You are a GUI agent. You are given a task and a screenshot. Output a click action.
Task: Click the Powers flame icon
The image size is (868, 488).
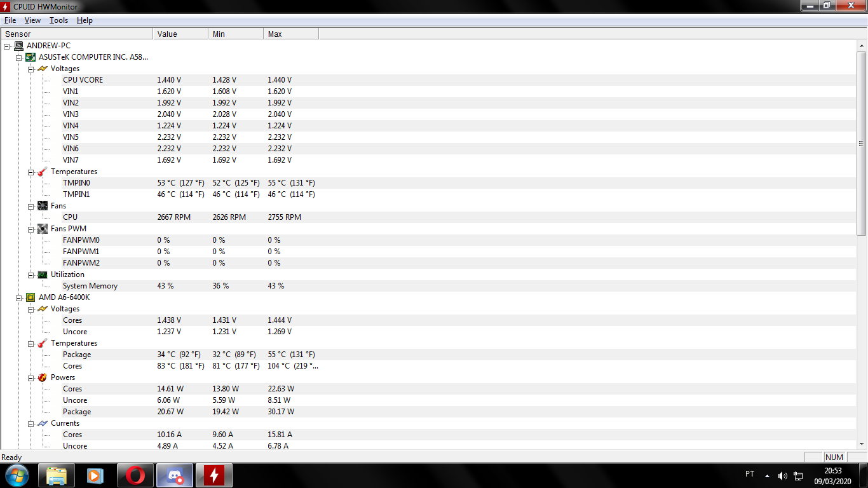click(43, 377)
